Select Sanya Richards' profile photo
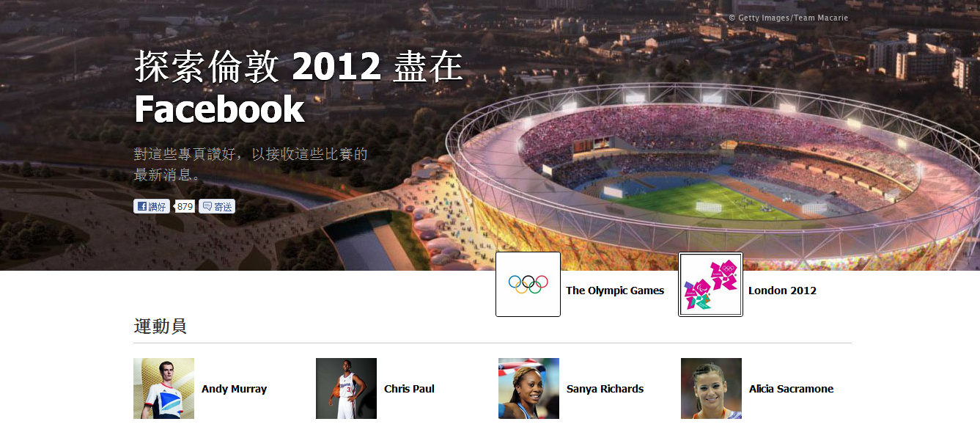980x427 pixels. tap(528, 389)
